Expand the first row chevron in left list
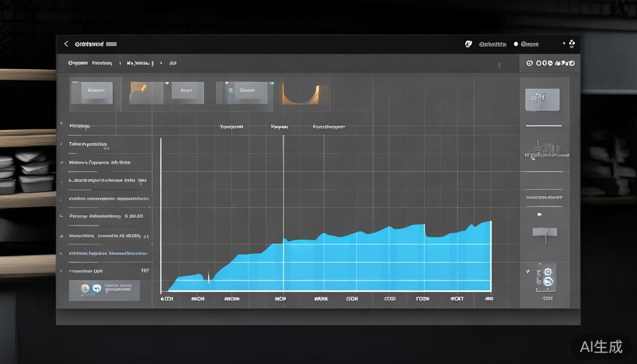This screenshot has width=637, height=364. (x=61, y=124)
